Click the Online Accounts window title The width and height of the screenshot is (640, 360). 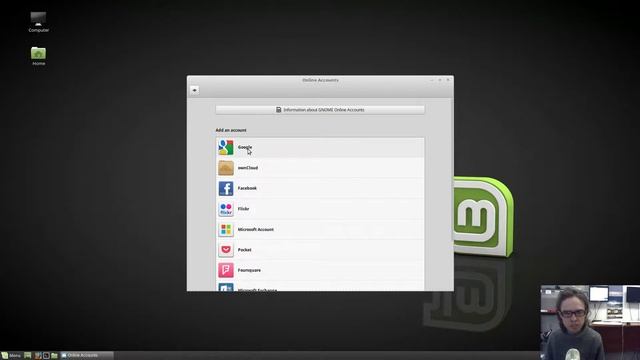[320, 80]
